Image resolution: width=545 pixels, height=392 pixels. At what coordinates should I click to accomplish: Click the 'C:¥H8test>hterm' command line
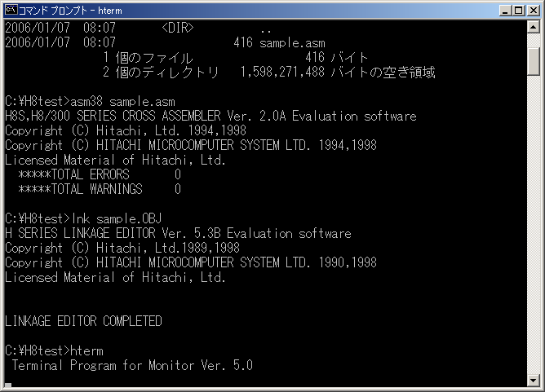click(x=54, y=350)
